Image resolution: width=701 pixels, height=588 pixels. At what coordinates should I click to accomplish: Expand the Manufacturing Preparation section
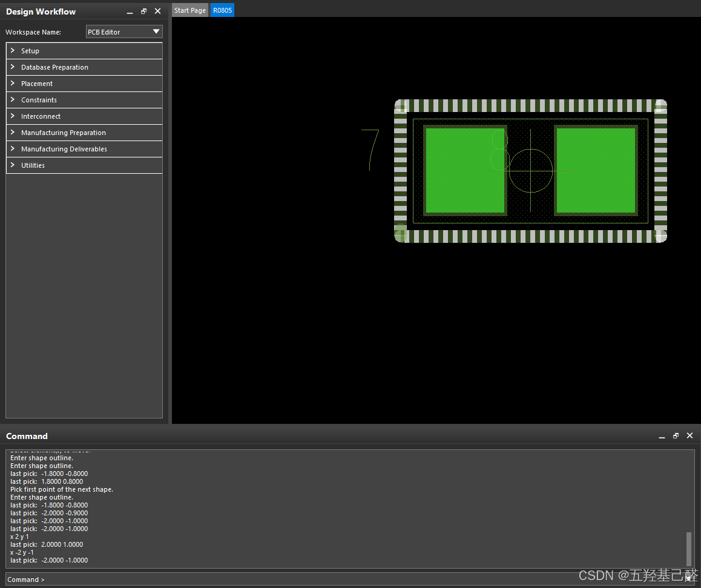click(84, 133)
